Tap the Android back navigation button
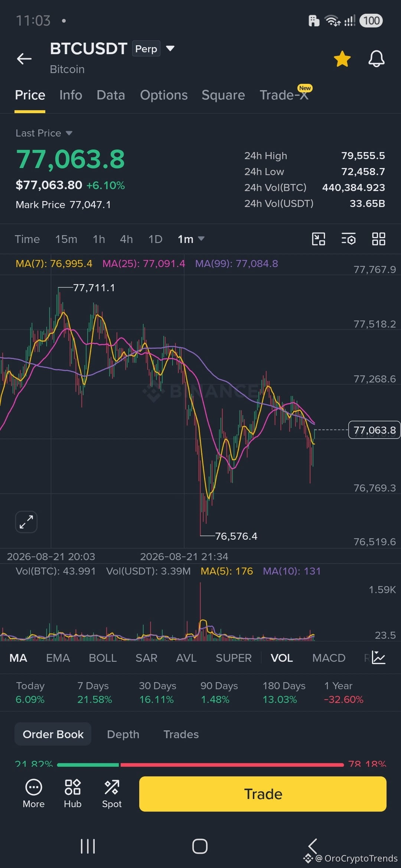The height and width of the screenshot is (868, 401). pos(313,846)
